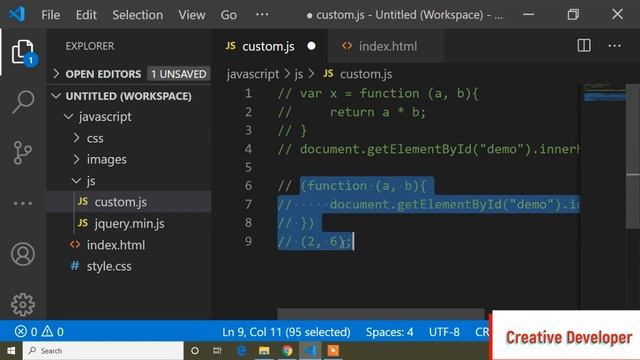Click unsaved dot on custom.js tab

pos(311,46)
